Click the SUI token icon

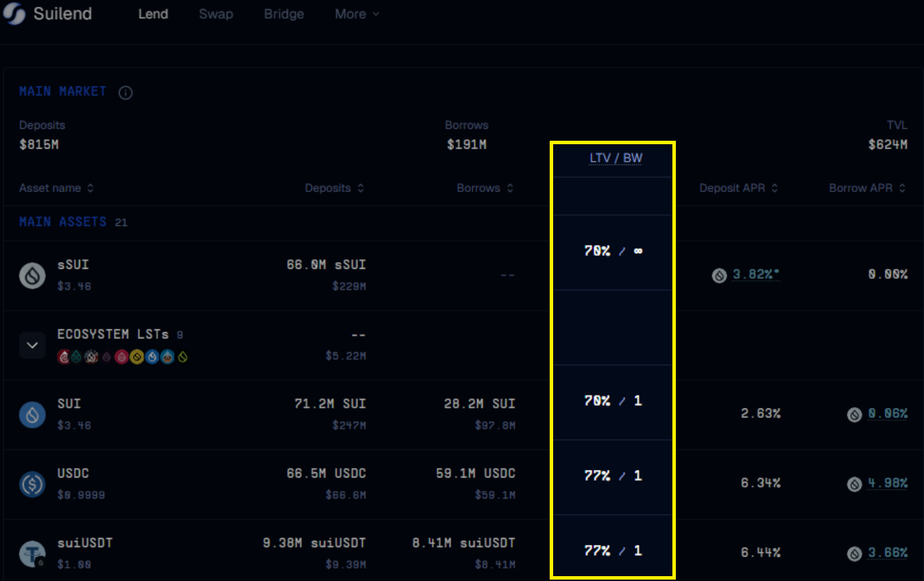pos(32,415)
